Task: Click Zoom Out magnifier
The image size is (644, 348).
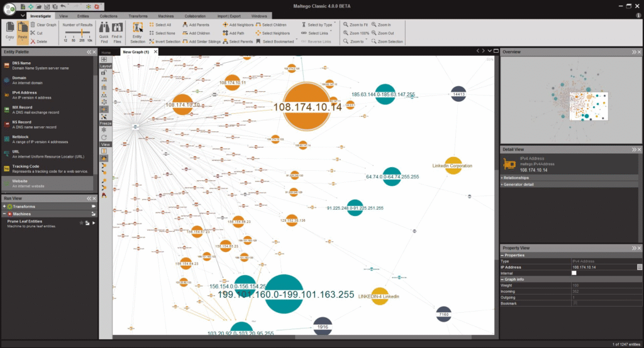Action: tap(383, 33)
